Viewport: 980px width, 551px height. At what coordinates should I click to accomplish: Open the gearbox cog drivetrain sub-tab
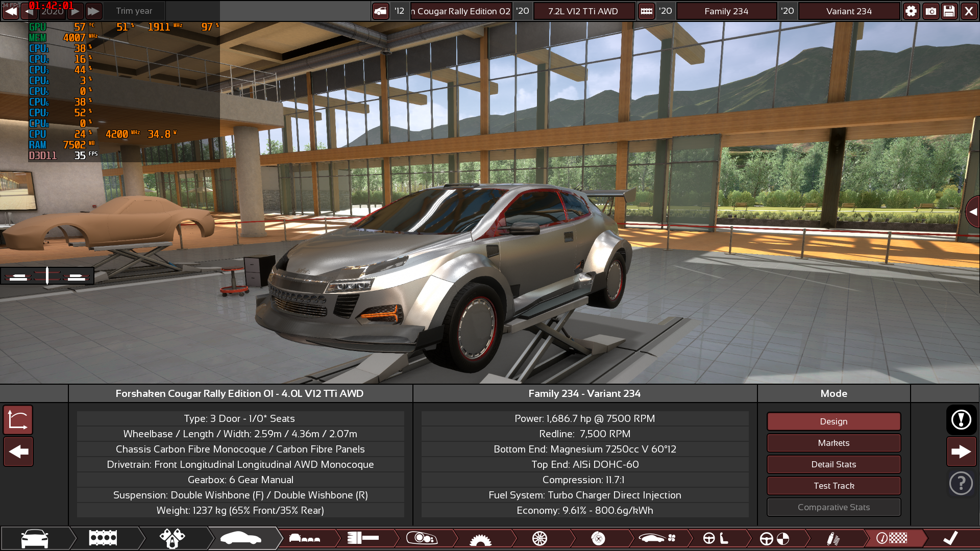pyautogui.click(x=480, y=538)
